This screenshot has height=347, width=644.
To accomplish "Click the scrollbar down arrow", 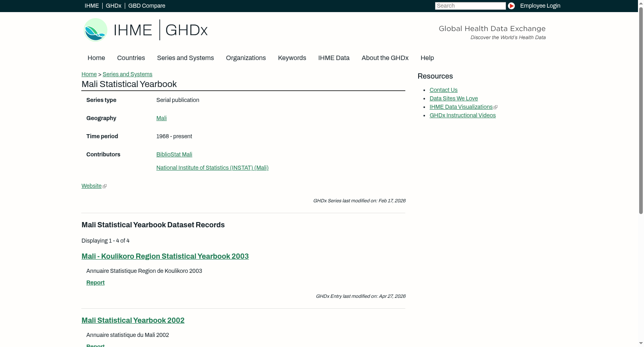I will (x=641, y=343).
